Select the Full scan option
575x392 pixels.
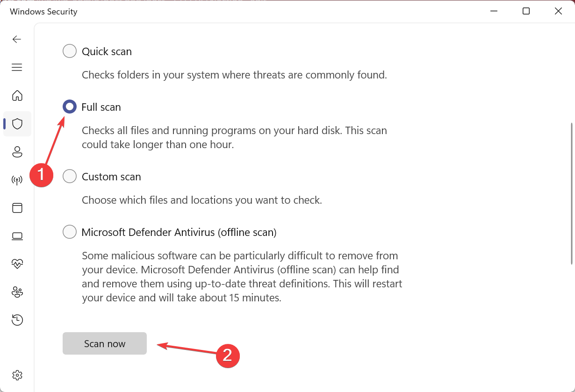70,107
